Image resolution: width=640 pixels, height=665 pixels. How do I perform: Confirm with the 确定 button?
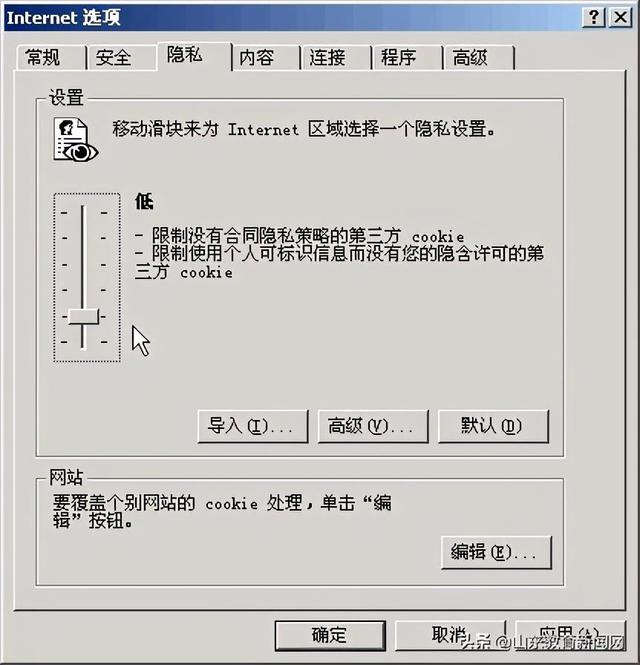pos(330,635)
